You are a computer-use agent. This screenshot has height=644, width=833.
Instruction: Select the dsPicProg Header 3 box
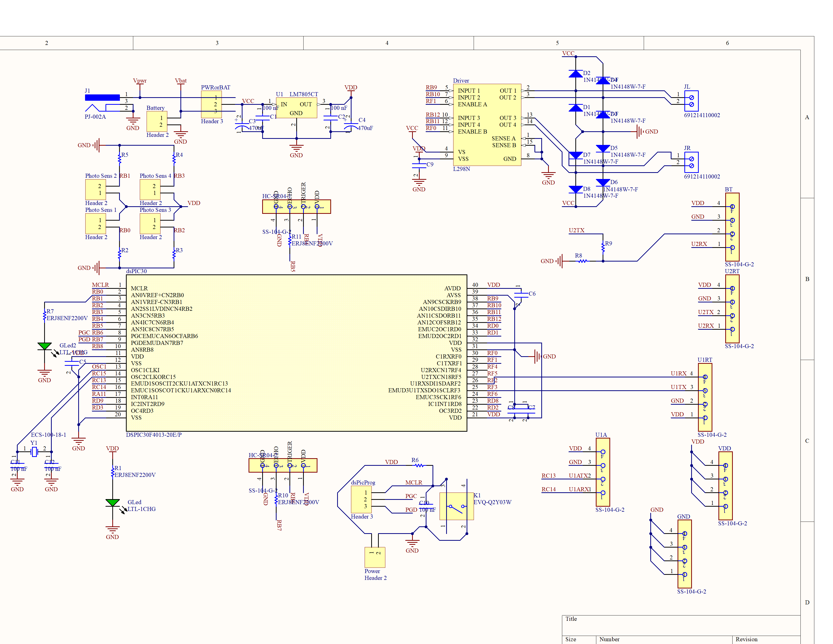[361, 499]
